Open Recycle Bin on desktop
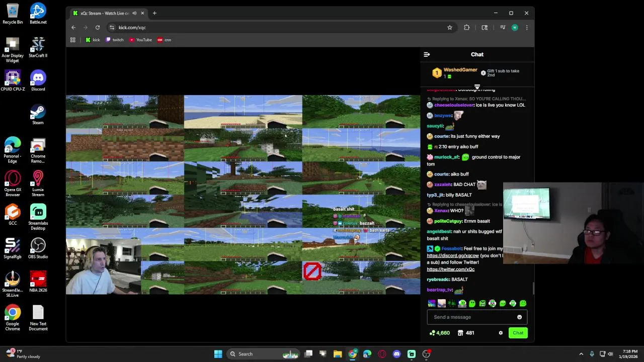Image resolution: width=644 pixels, height=362 pixels. (13, 13)
